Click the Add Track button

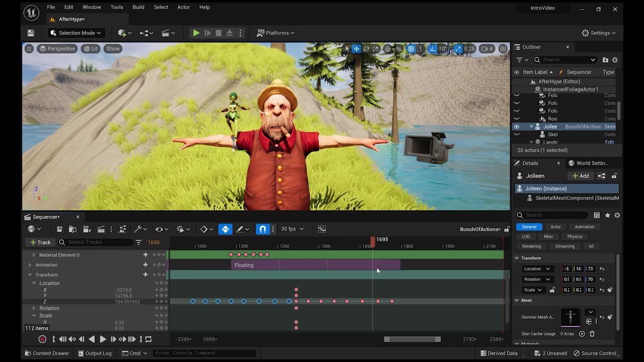[40, 242]
